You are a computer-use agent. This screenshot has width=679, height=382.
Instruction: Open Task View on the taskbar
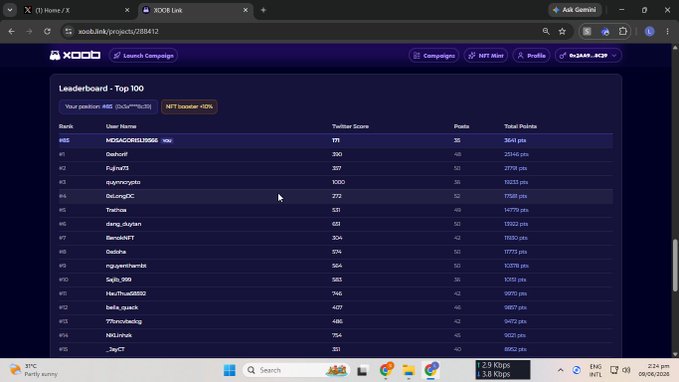362,370
